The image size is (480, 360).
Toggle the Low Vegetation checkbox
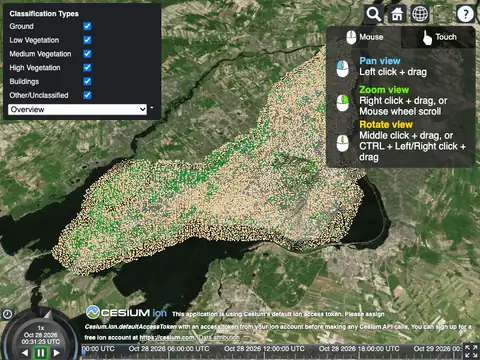tap(87, 40)
